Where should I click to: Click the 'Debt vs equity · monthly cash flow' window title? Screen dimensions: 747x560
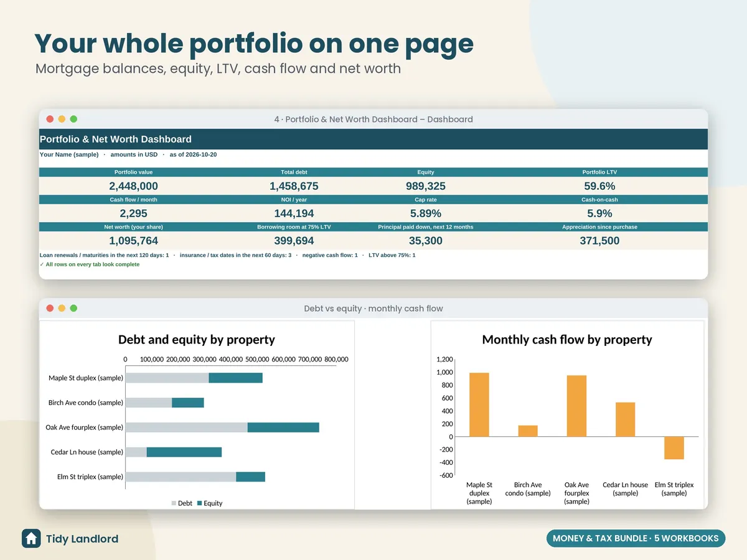tap(374, 308)
